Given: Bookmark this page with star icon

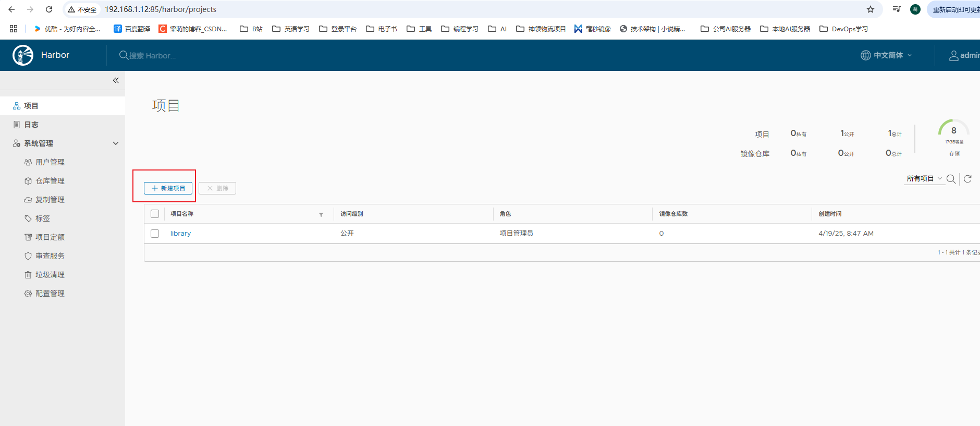Looking at the screenshot, I should coord(870,9).
